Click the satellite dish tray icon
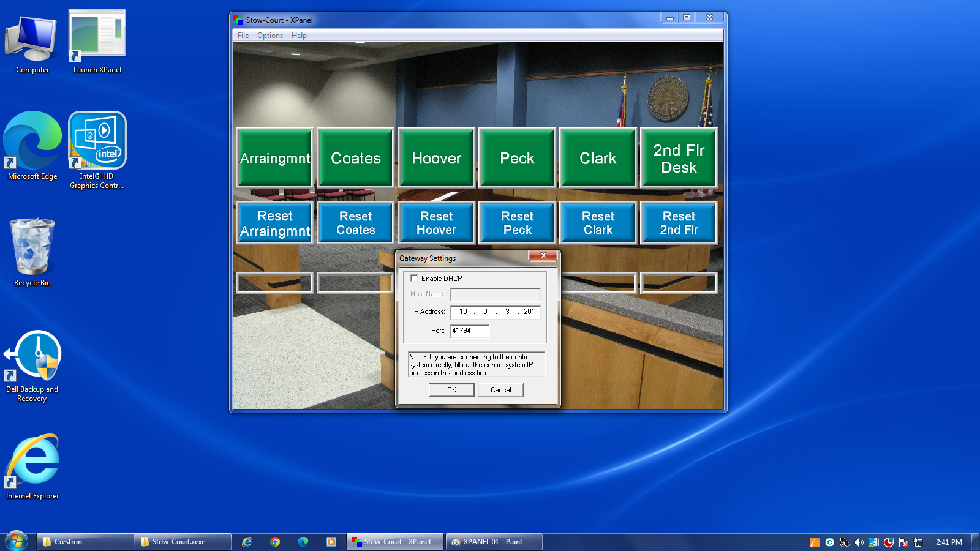This screenshot has height=551, width=980. click(x=845, y=542)
